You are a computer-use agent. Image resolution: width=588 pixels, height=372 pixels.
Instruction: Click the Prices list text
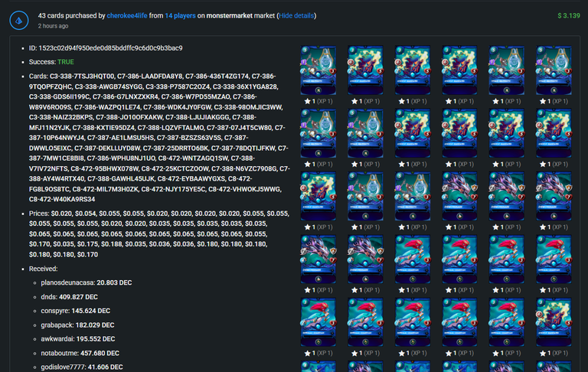(x=159, y=234)
